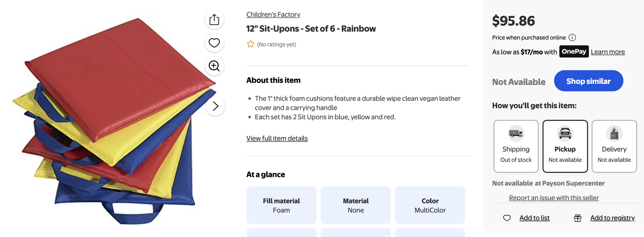Click the Add to list link
This screenshot has height=237, width=644.
tap(535, 218)
